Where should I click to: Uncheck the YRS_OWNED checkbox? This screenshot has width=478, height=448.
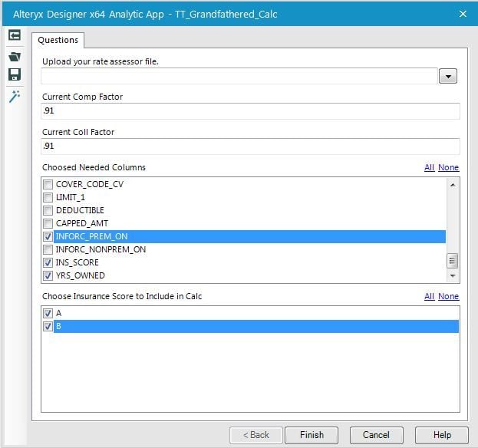[x=48, y=276]
